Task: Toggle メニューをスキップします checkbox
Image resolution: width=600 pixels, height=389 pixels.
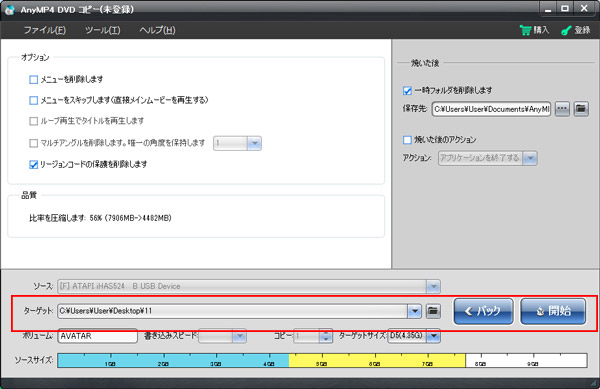Action: (x=34, y=100)
